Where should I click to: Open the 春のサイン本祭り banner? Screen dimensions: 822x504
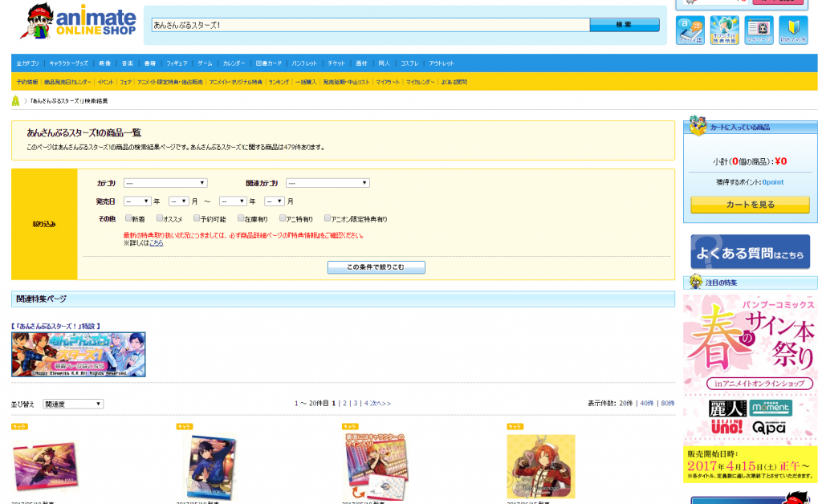click(x=750, y=388)
